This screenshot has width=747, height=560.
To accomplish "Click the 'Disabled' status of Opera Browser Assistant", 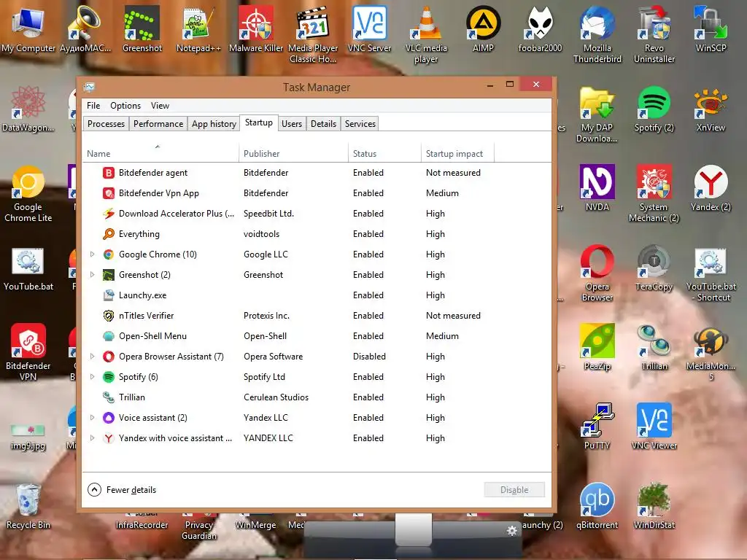I will point(369,356).
